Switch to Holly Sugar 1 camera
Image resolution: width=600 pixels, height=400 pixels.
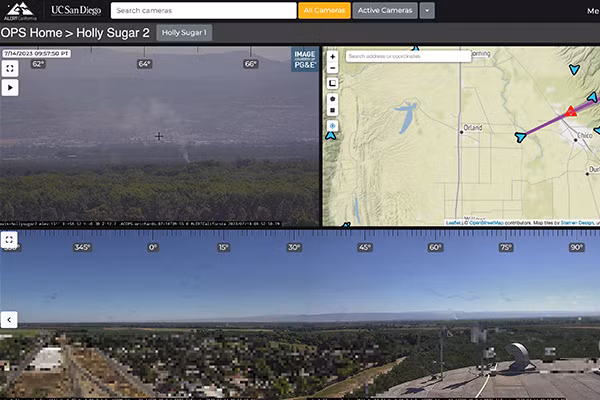coord(185,33)
